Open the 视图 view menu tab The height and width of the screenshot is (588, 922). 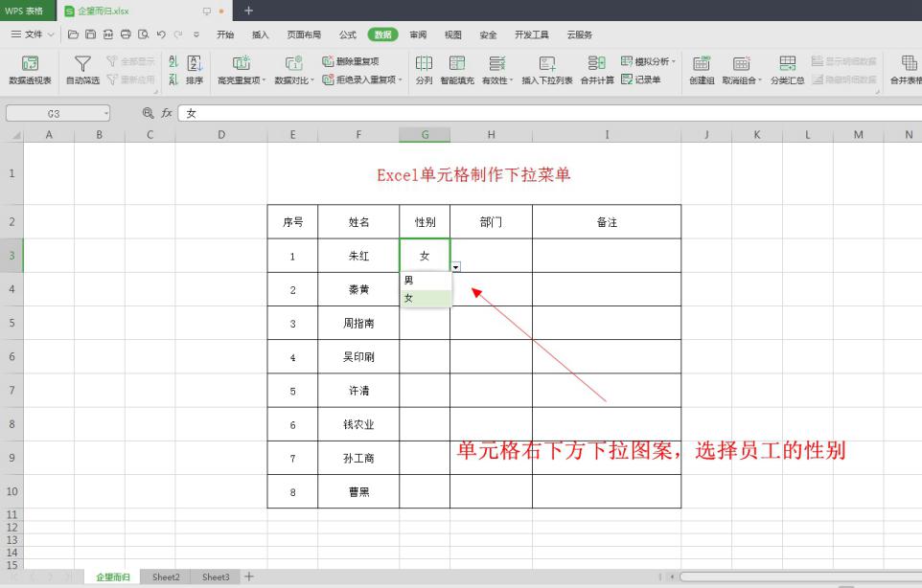(453, 34)
